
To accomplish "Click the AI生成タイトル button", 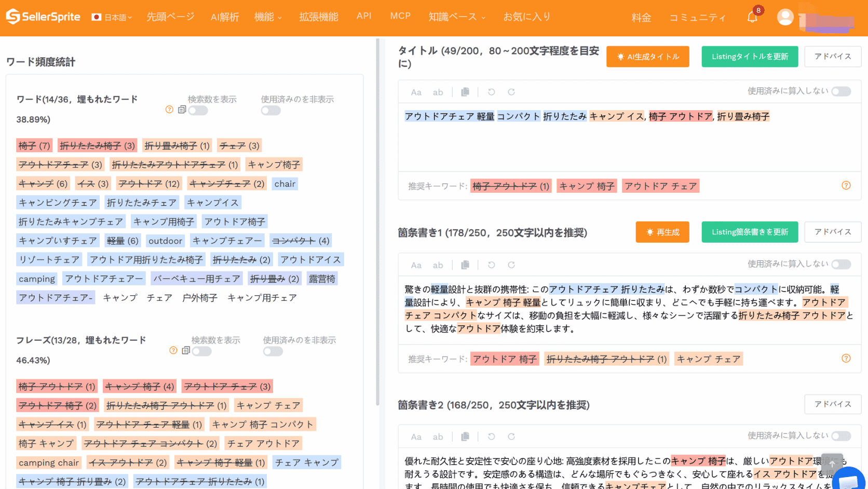I will [647, 57].
